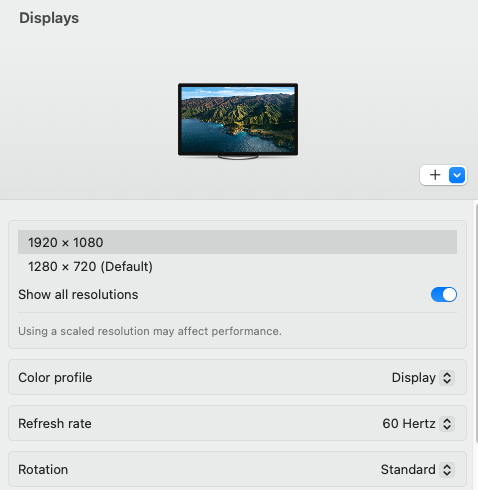Click the Show all resolutions label
The image size is (478, 490).
[x=78, y=295]
